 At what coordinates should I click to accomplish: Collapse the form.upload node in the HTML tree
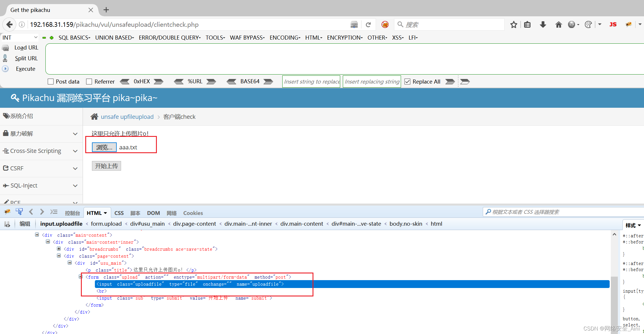coord(81,277)
